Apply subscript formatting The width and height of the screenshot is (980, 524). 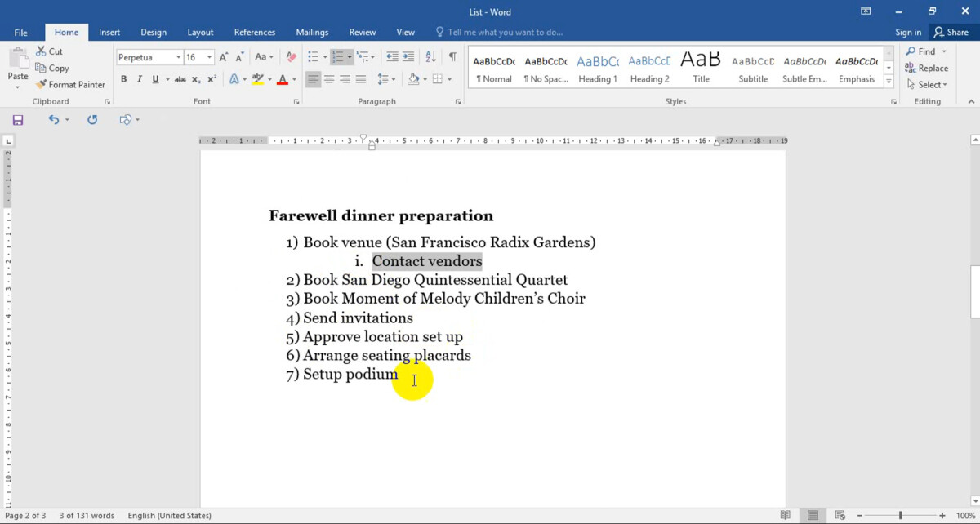(x=196, y=79)
